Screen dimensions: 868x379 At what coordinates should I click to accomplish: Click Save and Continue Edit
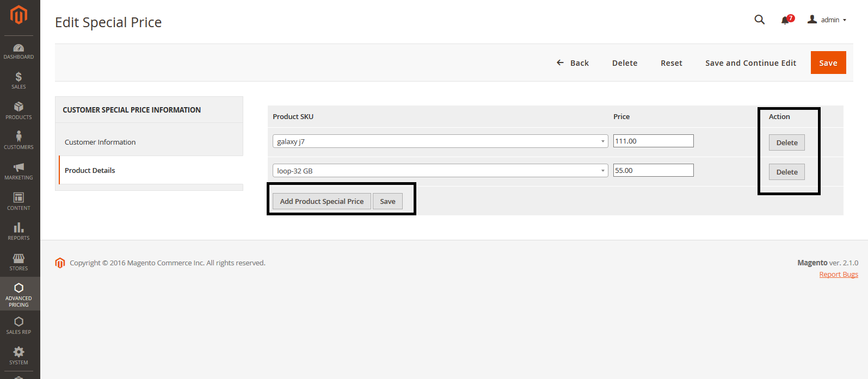pyautogui.click(x=750, y=63)
